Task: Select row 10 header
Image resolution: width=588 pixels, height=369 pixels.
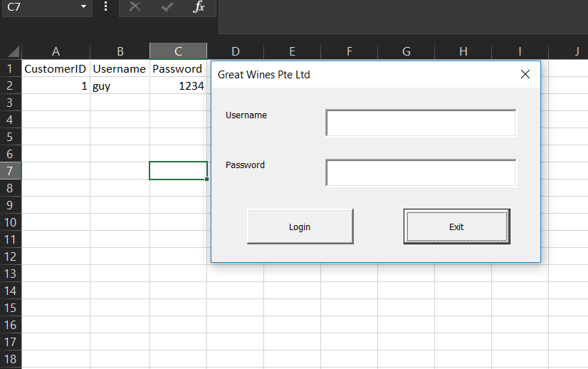Action: 11,222
